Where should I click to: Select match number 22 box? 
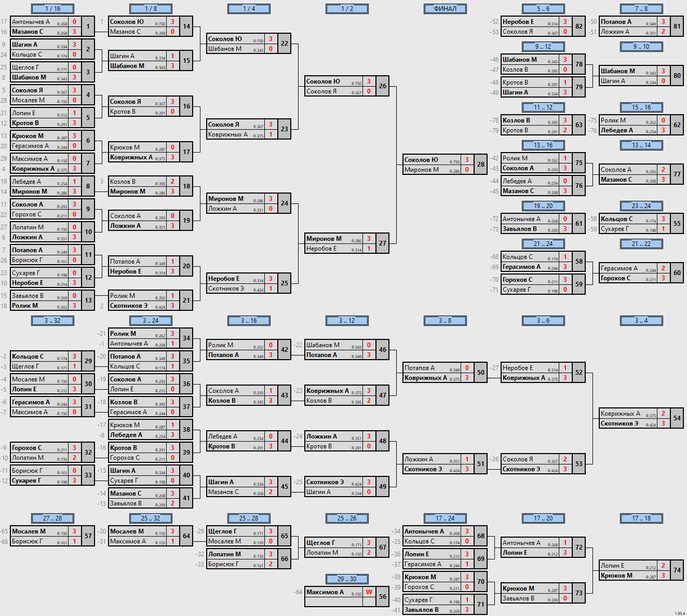tap(285, 44)
